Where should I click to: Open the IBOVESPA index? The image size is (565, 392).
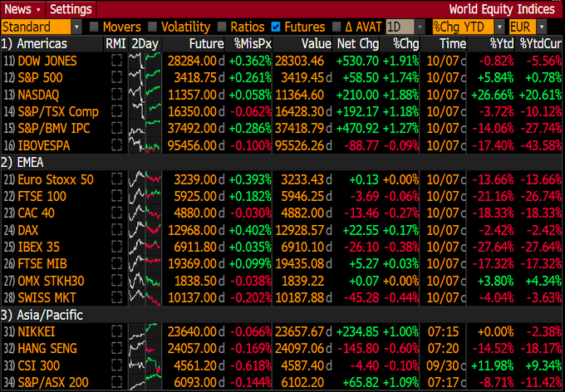pos(44,145)
